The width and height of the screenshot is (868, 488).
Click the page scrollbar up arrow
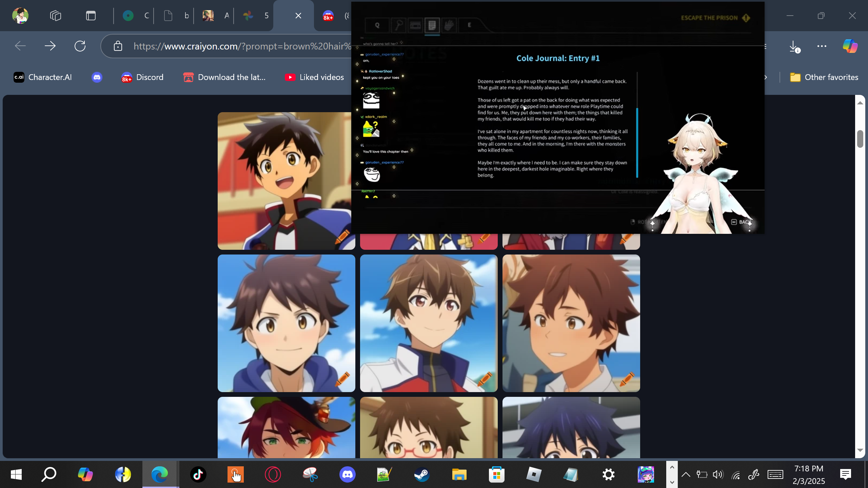[x=860, y=103]
